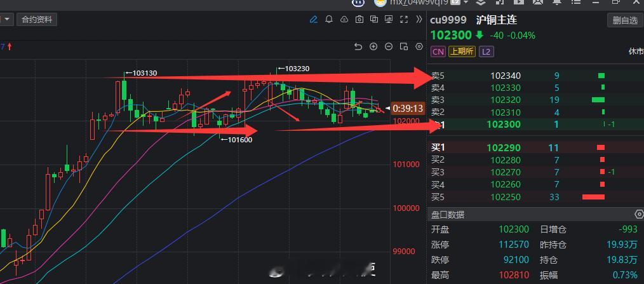The width and height of the screenshot is (644, 284).
Task: Click the 涨停 value 112570
Action: click(514, 245)
